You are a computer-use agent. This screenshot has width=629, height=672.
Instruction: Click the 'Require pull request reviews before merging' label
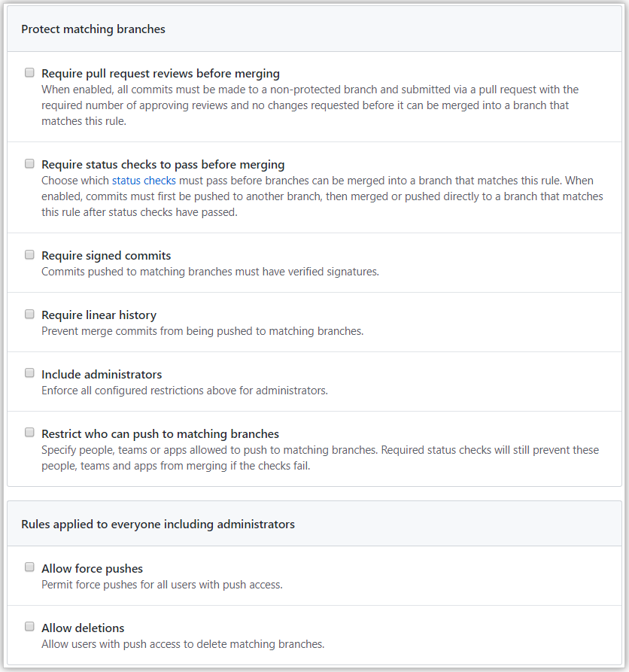[161, 73]
